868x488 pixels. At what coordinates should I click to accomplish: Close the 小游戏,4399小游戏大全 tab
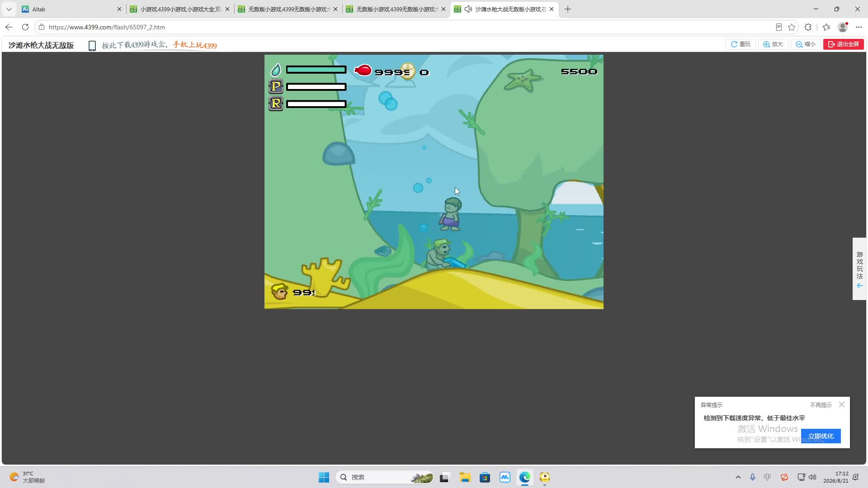tap(227, 9)
